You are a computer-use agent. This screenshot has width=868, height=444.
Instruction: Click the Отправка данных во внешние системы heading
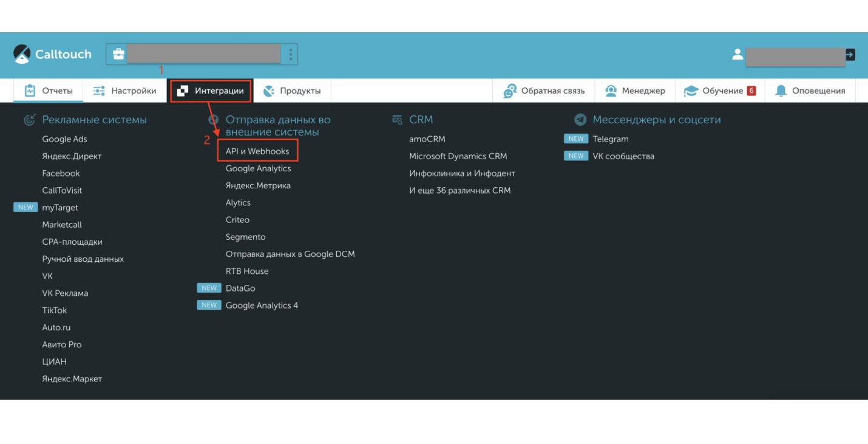pos(278,126)
